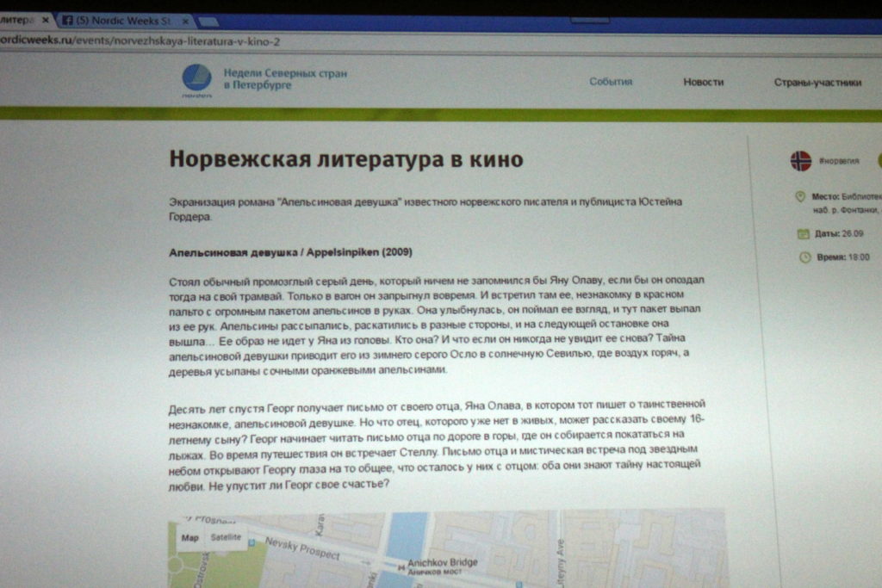The image size is (882, 588).
Task: Switch map to Satellite view
Action: tap(226, 537)
